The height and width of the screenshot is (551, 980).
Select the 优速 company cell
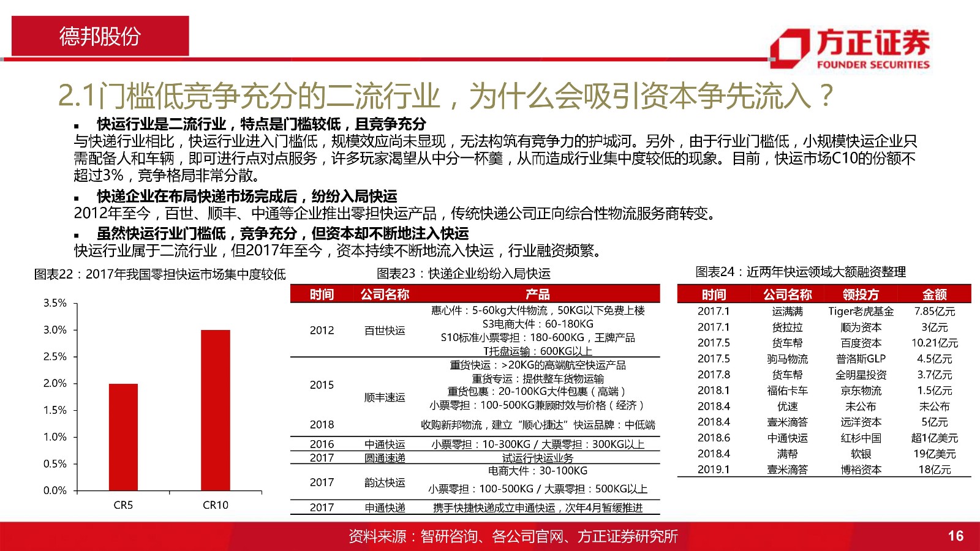[787, 407]
